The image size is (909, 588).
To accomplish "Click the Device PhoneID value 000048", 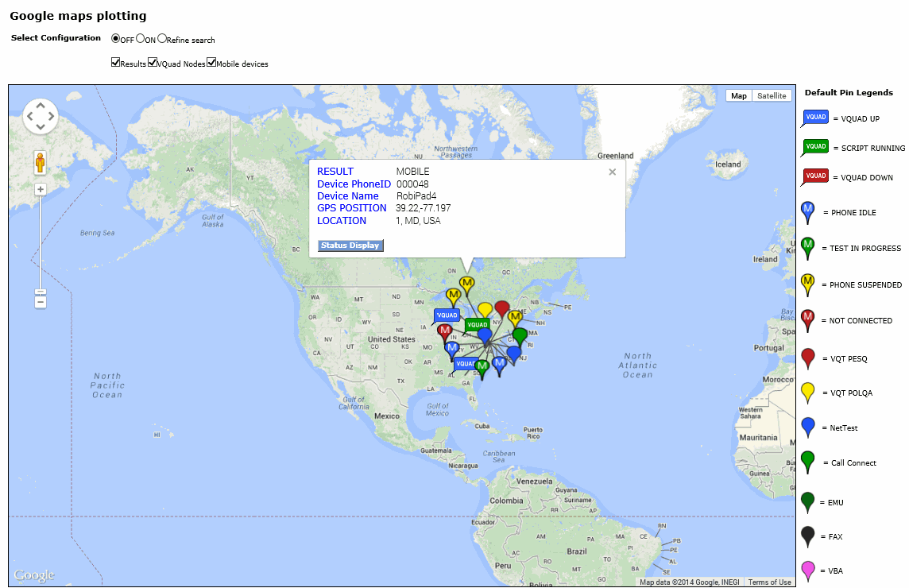I will tap(412, 184).
